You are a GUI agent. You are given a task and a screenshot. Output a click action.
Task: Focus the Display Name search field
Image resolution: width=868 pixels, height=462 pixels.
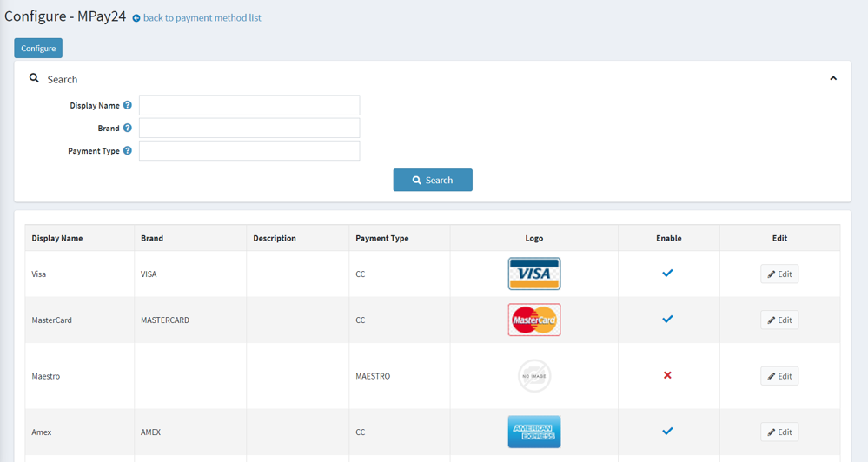pos(249,105)
